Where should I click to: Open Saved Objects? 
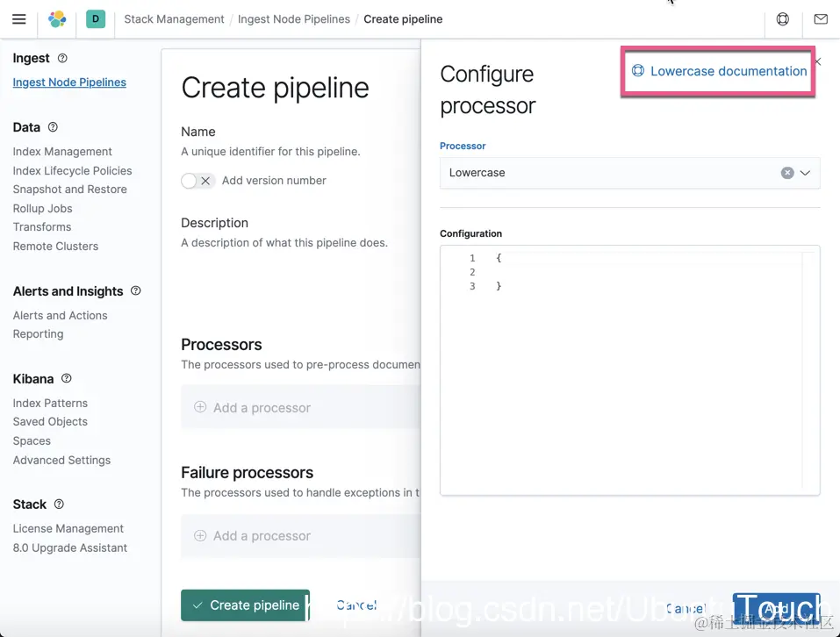(50, 422)
